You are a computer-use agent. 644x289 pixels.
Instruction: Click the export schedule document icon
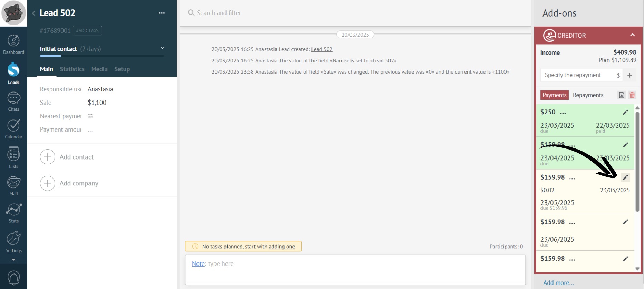click(621, 95)
